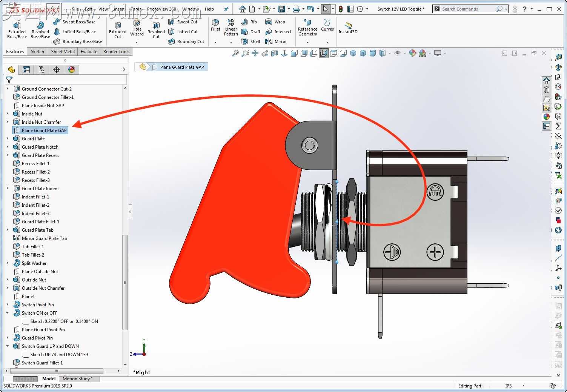Expand the Guard Plate feature
This screenshot has height=392, width=567.
click(x=8, y=139)
